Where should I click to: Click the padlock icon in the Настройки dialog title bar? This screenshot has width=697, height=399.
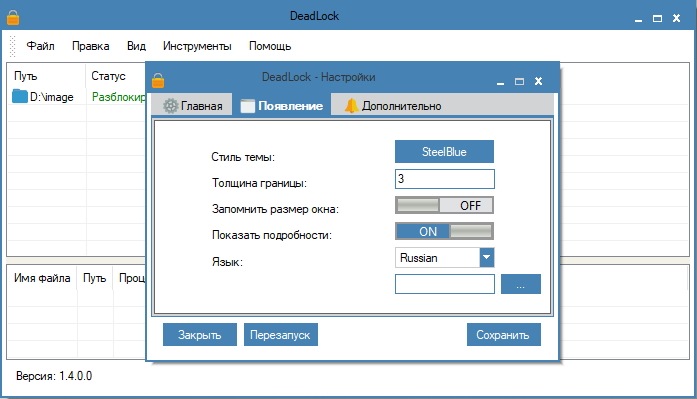(158, 80)
